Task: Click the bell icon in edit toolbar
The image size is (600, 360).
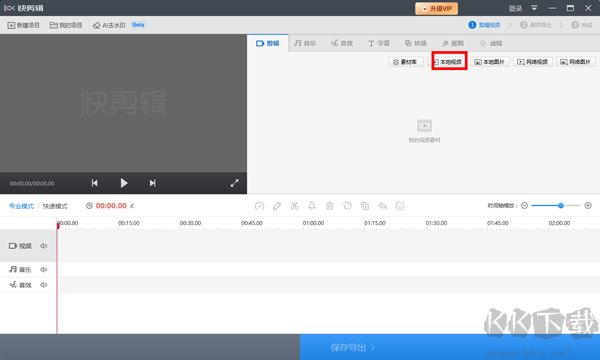Action: (312, 206)
